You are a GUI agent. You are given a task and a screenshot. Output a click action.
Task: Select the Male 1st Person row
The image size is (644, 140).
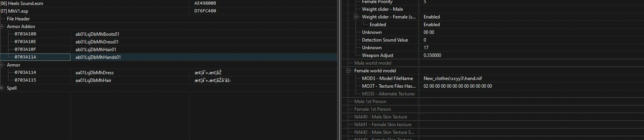coord(370,102)
